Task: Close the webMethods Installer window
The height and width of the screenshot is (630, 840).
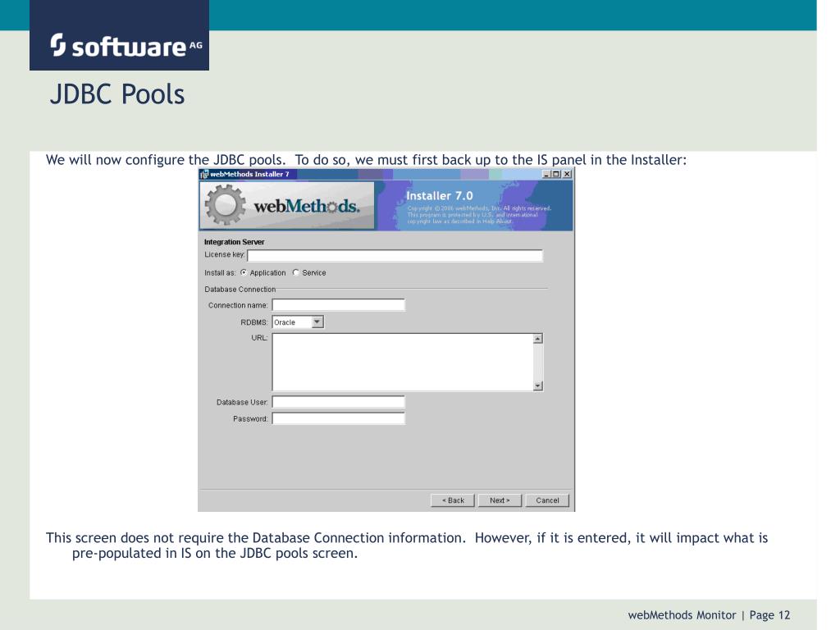Action: (x=567, y=174)
